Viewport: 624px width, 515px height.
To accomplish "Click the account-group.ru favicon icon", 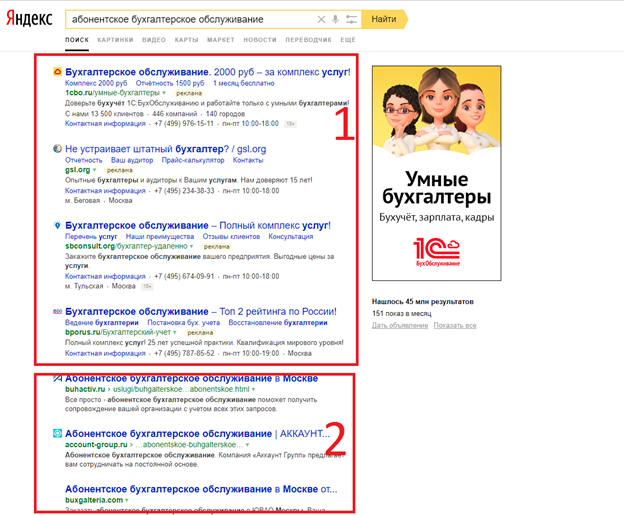I will [x=57, y=433].
